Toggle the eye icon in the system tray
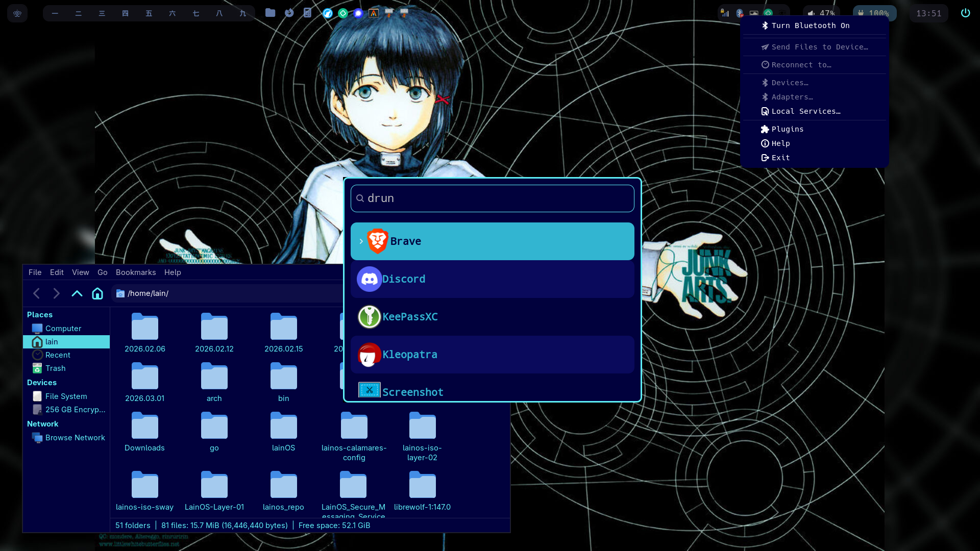 783,13
